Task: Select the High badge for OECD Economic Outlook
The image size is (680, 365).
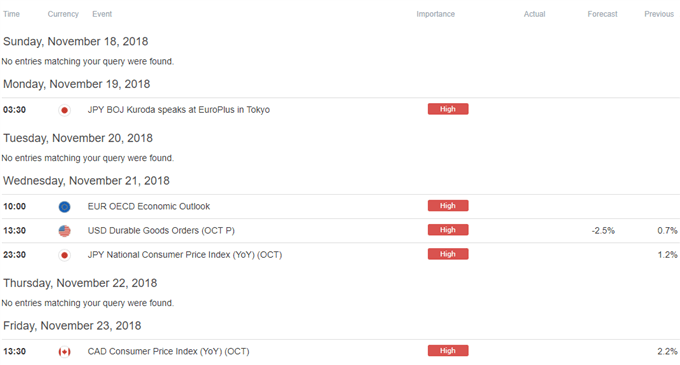Action: [448, 205]
